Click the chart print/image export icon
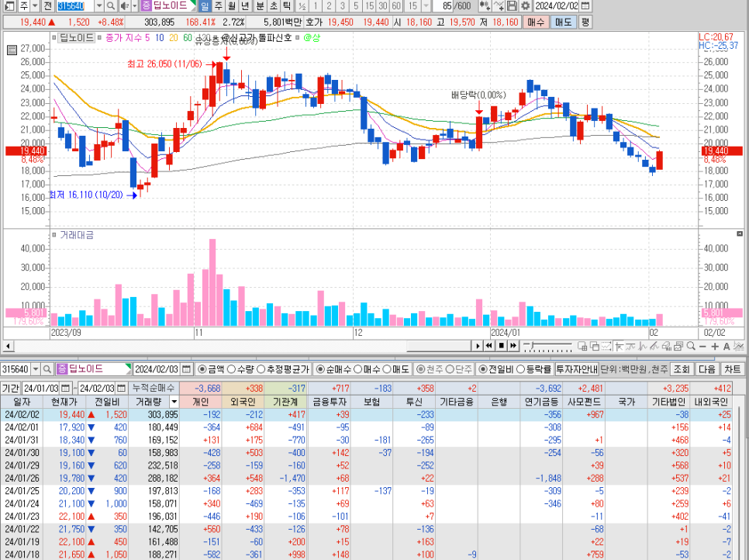The image size is (749, 560). [x=678, y=346]
